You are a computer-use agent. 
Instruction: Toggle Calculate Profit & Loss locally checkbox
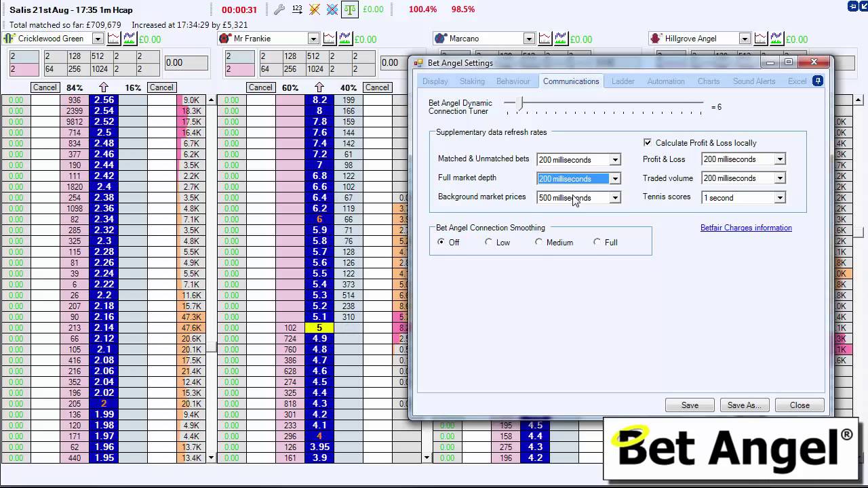coord(648,143)
